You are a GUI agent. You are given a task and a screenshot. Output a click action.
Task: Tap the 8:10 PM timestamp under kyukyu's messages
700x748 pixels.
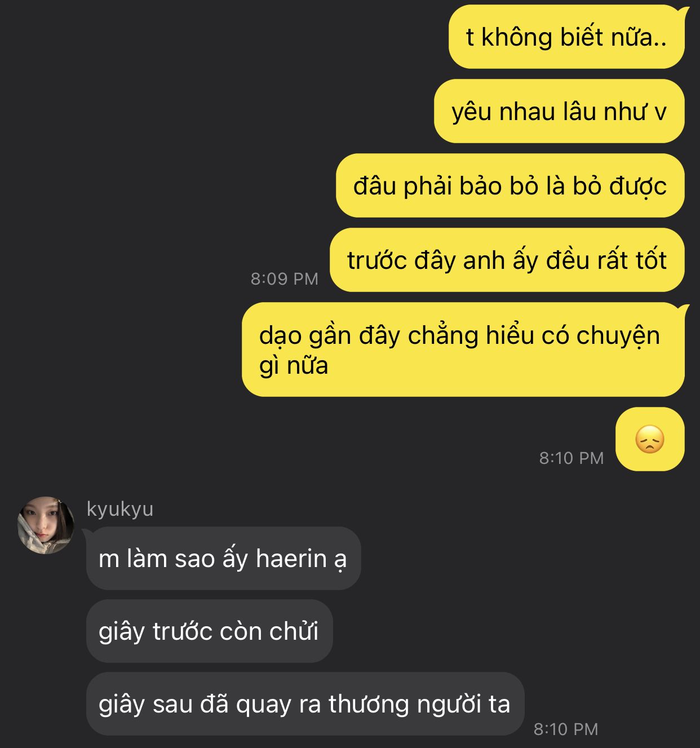566,729
